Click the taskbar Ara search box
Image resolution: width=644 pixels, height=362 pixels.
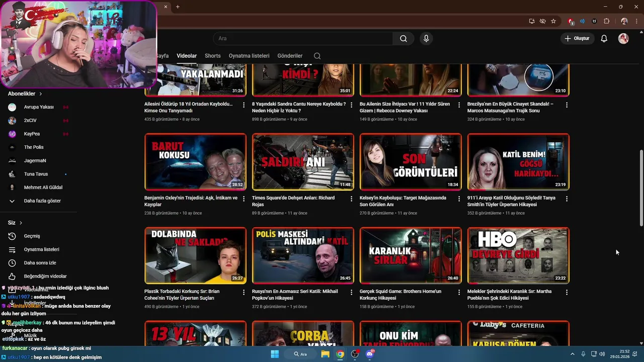(x=301, y=354)
